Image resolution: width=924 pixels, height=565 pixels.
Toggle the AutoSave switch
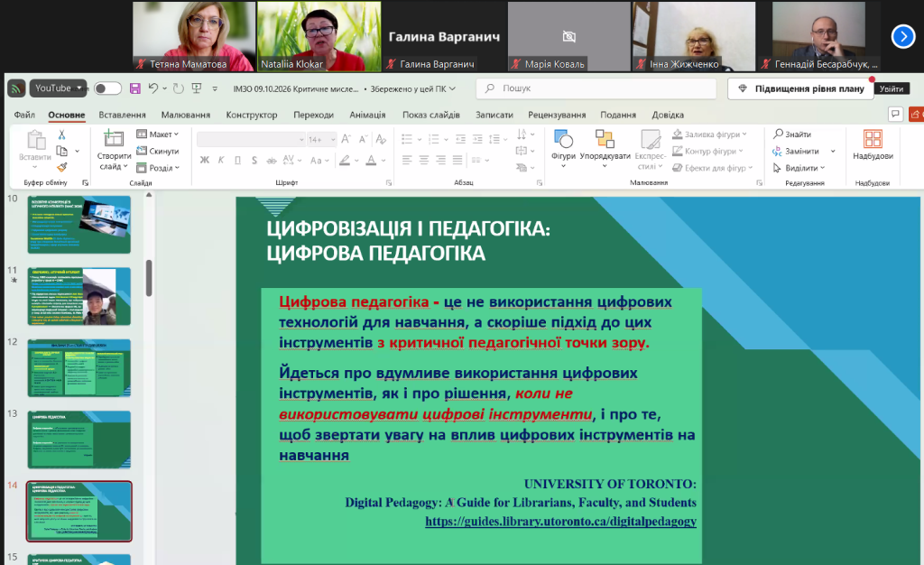point(108,88)
